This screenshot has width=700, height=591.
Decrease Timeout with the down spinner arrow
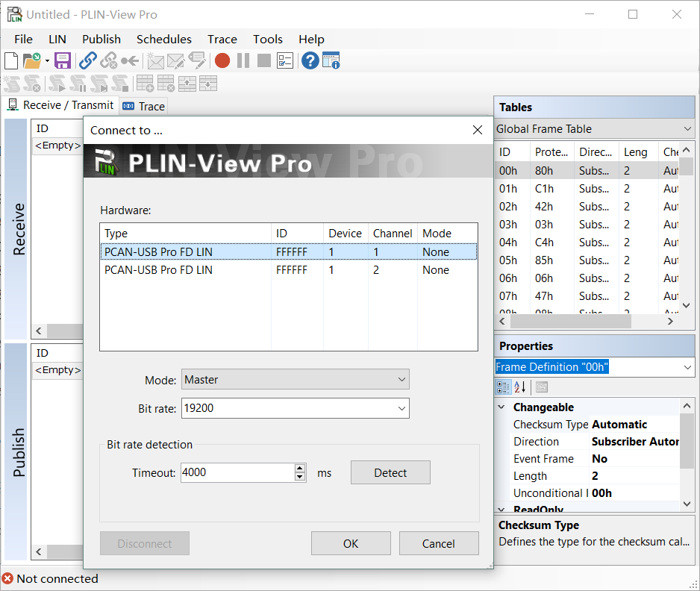(300, 477)
